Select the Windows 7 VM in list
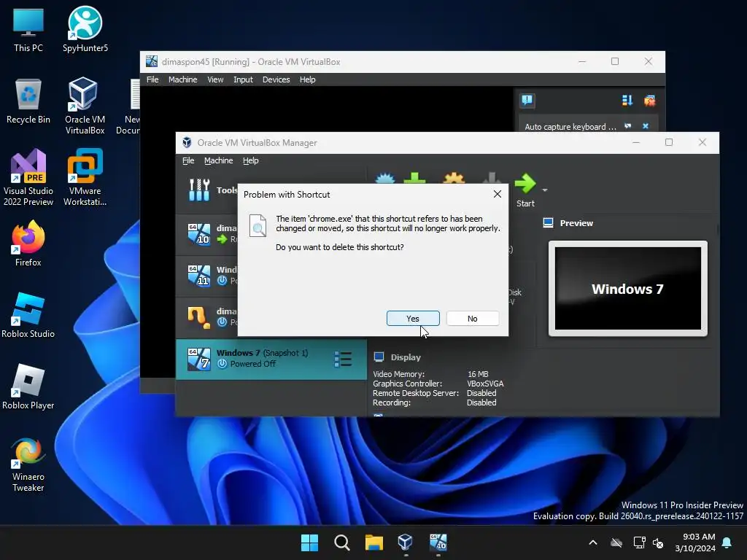The height and width of the screenshot is (560, 747). click(271, 359)
